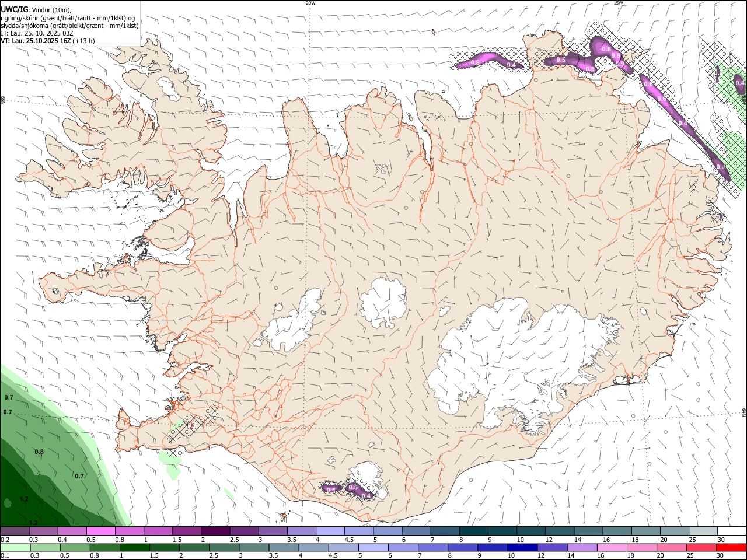Pick the 25 coral-red swatch in lower legend row

coord(703,548)
